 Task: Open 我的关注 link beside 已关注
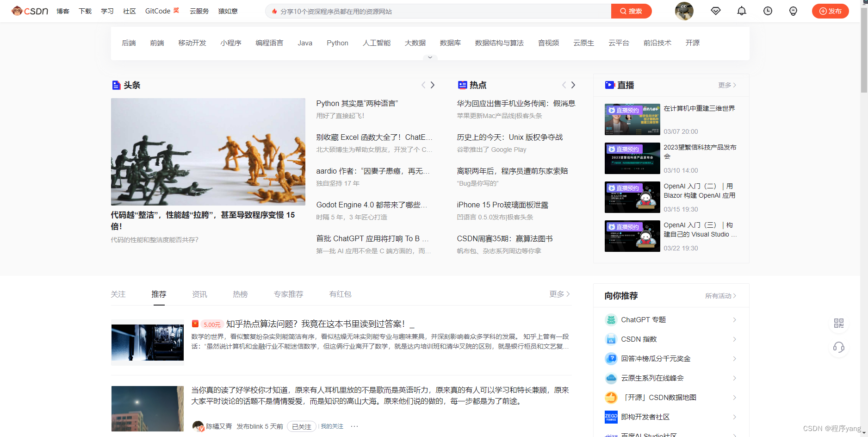[x=332, y=426]
